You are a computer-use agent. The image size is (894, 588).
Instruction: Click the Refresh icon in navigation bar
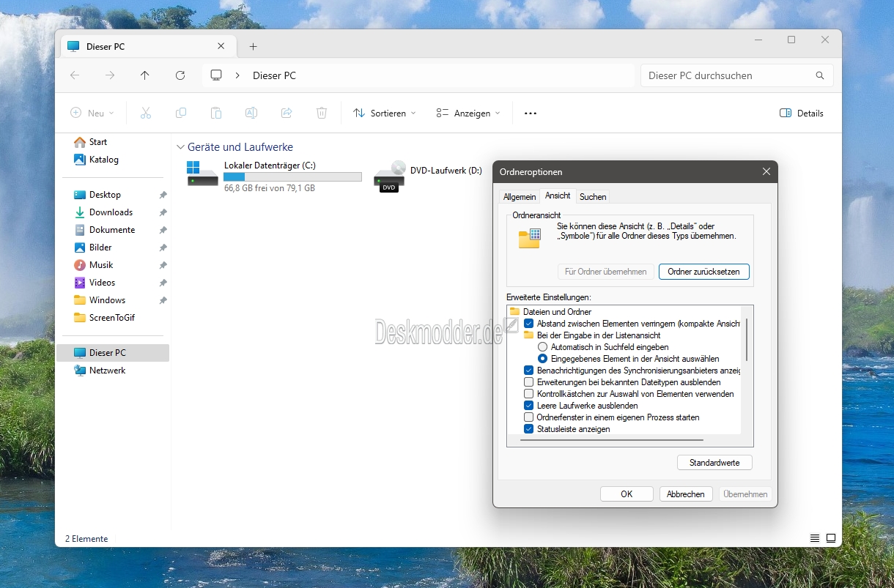[180, 75]
